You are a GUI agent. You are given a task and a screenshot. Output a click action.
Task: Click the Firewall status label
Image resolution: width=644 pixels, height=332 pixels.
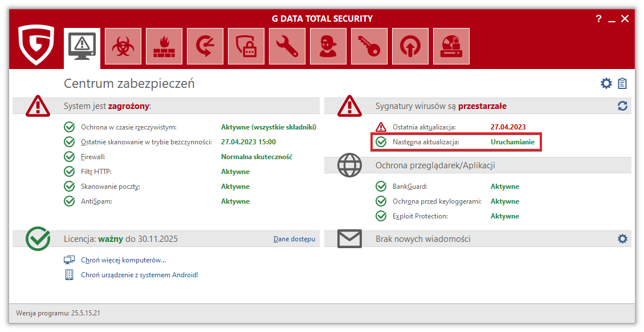(93, 157)
